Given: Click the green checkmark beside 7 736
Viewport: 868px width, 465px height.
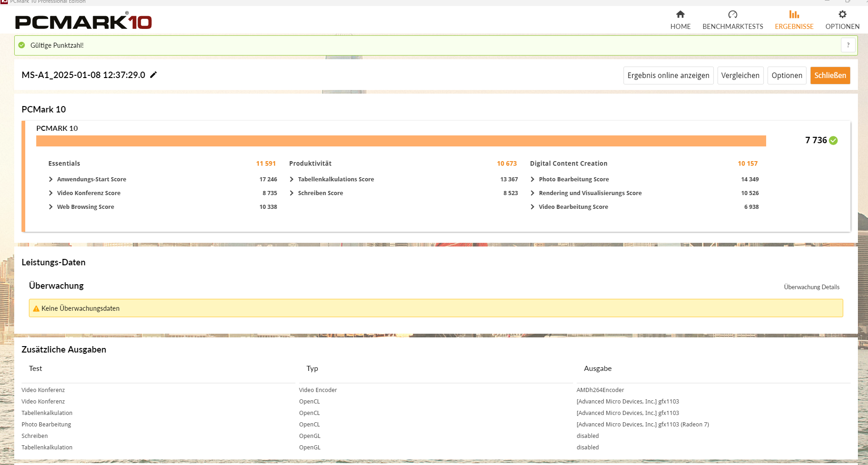Looking at the screenshot, I should 834,140.
